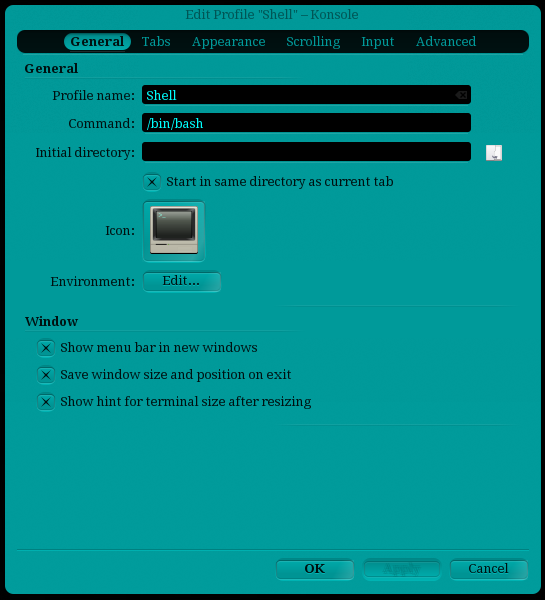The width and height of the screenshot is (545, 600).
Task: Open the Environment Edit dialog
Action: click(182, 281)
